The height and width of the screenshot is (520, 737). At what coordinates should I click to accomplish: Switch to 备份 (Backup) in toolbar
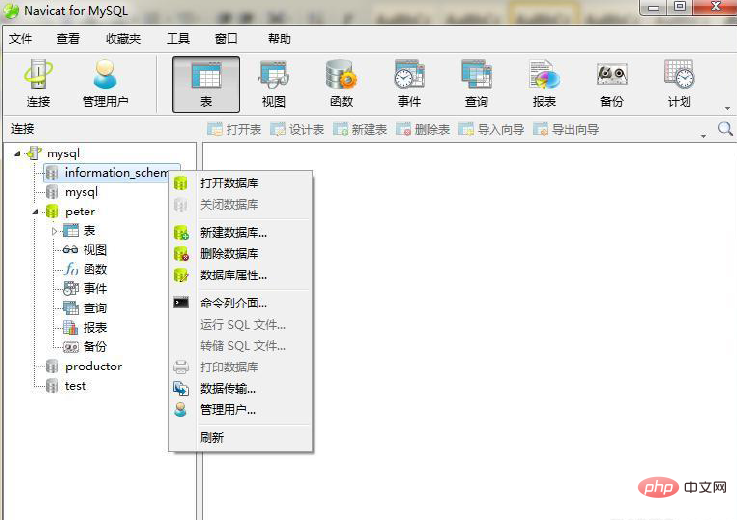[x=612, y=84]
